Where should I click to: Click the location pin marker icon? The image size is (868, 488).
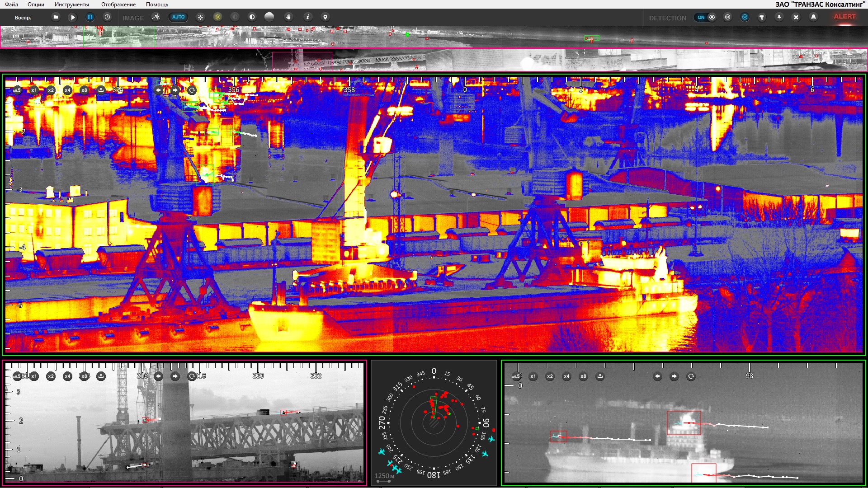click(x=325, y=17)
